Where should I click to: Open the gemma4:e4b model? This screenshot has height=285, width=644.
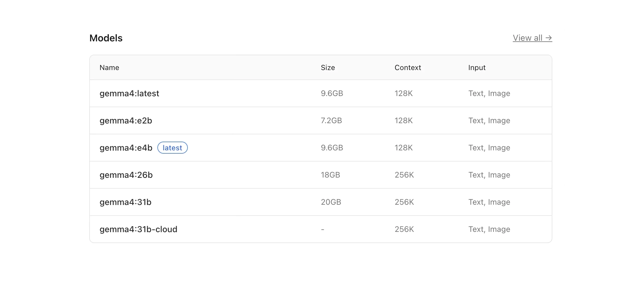coord(126,148)
